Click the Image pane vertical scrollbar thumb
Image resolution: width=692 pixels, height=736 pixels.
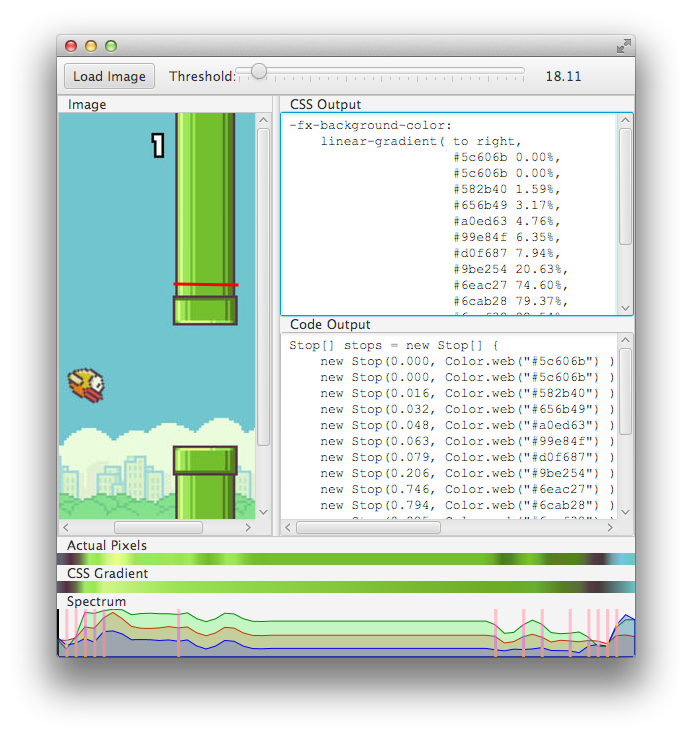point(263,287)
